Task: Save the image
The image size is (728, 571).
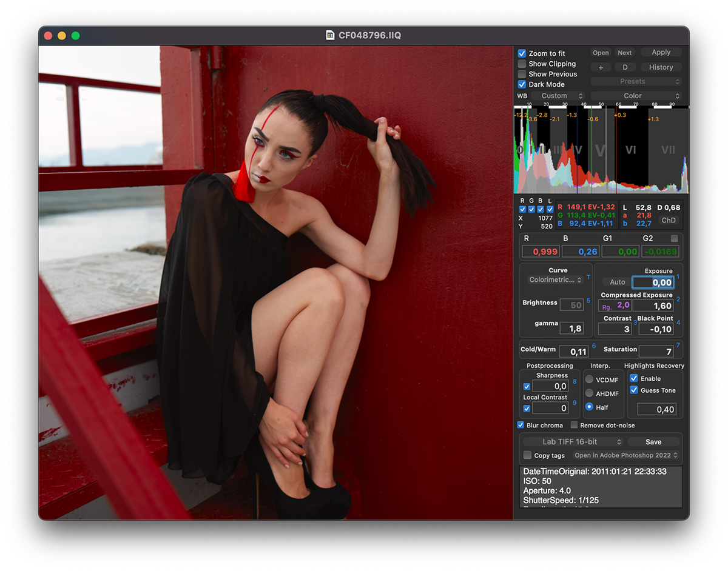Action: coord(653,442)
